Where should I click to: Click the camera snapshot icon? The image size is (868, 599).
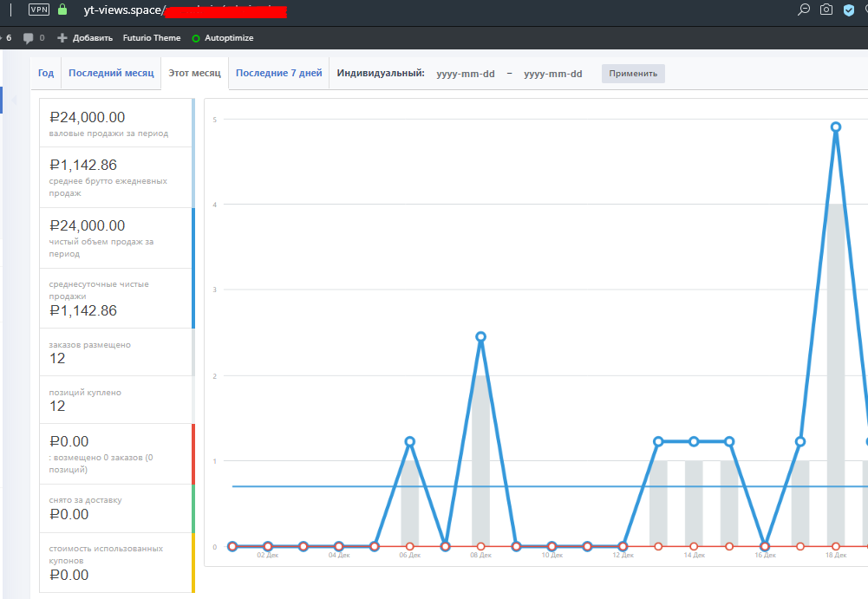coord(826,10)
